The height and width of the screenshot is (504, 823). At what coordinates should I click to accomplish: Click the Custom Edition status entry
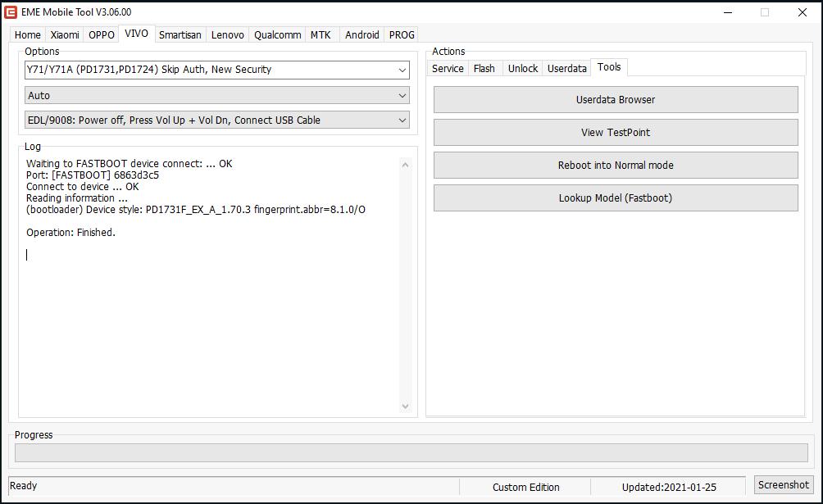(x=526, y=487)
